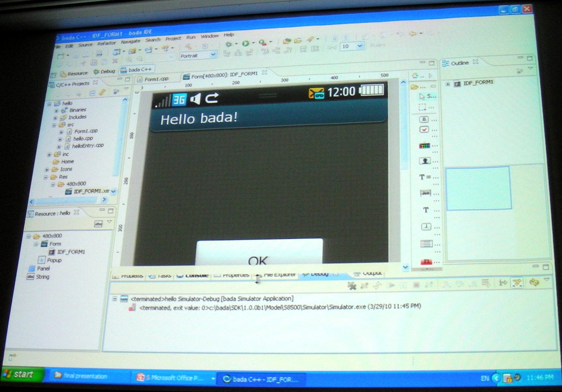The height and width of the screenshot is (392, 562).
Task: Expand the Icons folder in project tree
Action: click(47, 170)
